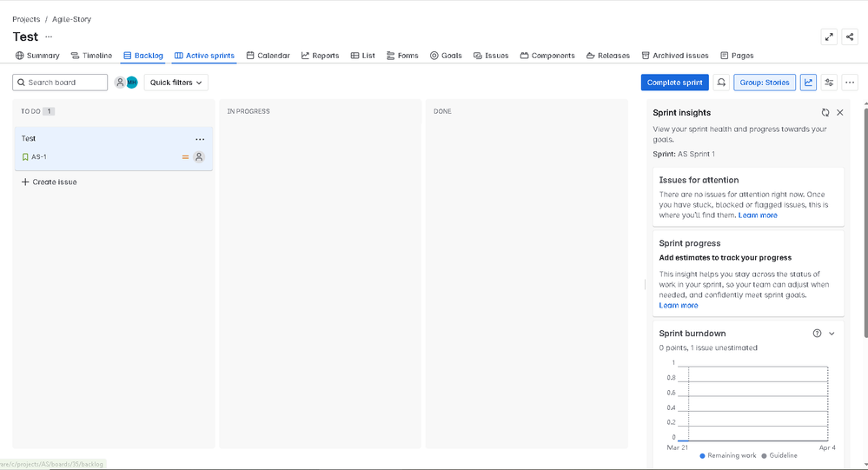Open the Components tab
The image size is (868, 470).
[x=547, y=56]
